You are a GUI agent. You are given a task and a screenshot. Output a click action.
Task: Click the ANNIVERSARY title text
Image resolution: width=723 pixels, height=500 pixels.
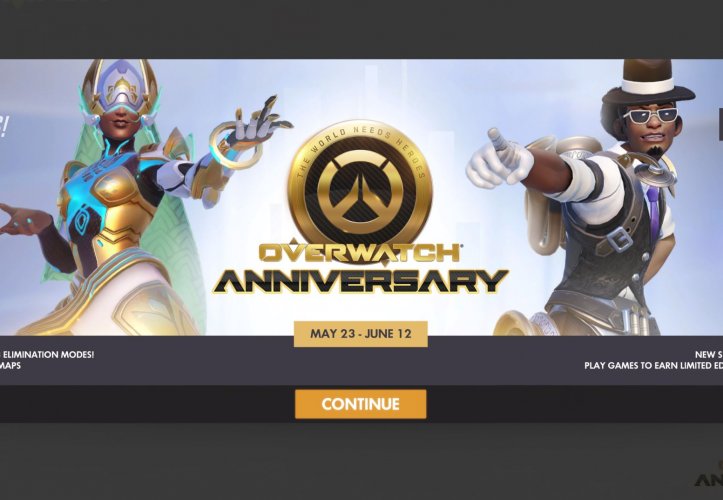coord(360,281)
